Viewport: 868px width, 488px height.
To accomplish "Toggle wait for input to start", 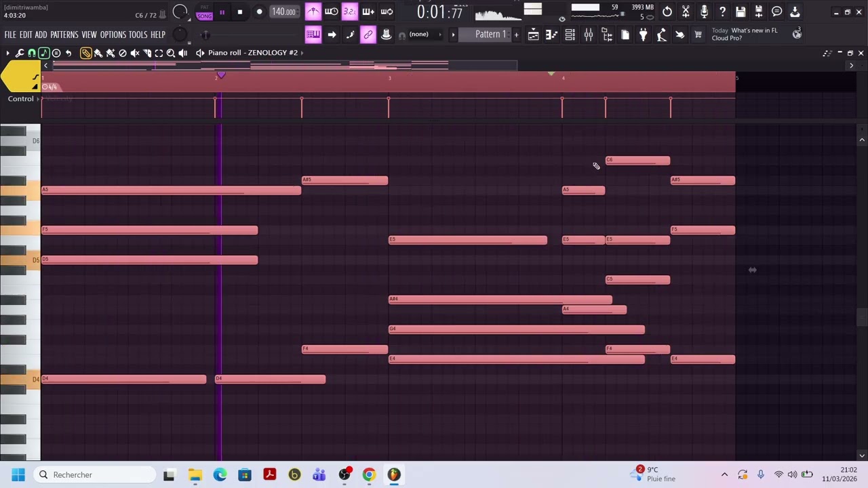I will coord(331,12).
